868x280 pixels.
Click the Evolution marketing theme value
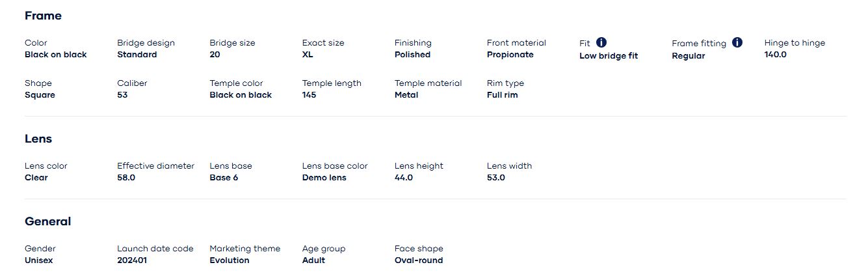coord(230,260)
